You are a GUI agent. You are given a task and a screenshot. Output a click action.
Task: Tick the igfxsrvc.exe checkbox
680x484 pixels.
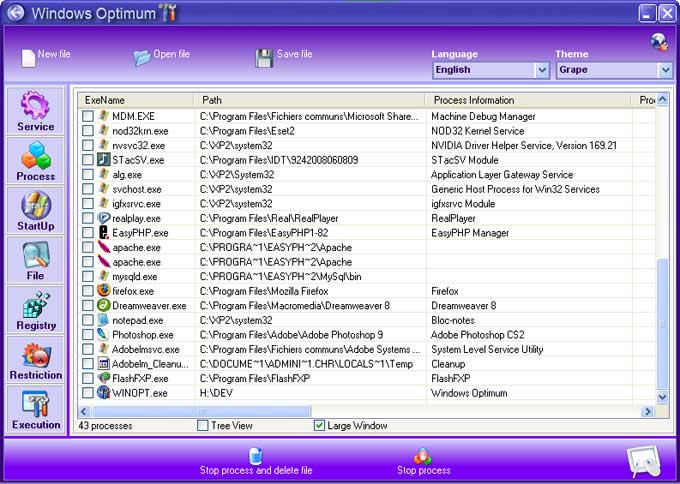pyautogui.click(x=88, y=203)
